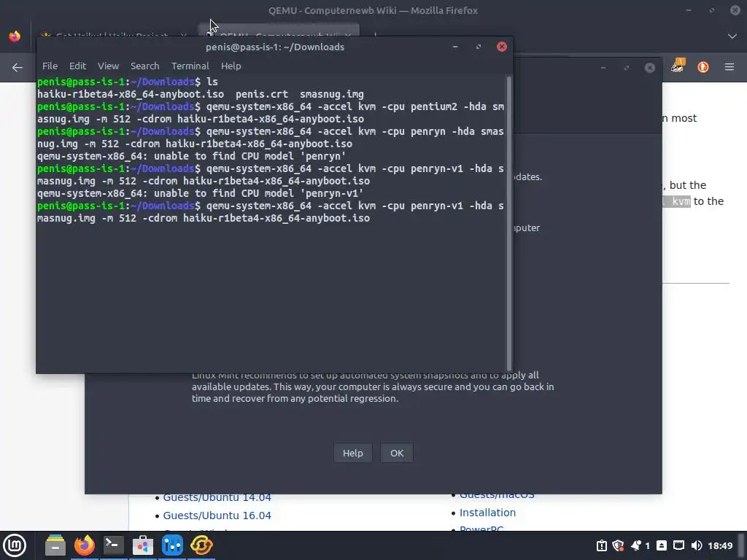The width and height of the screenshot is (747, 560).
Task: Open the Help menu in the terminal
Action: [231, 66]
